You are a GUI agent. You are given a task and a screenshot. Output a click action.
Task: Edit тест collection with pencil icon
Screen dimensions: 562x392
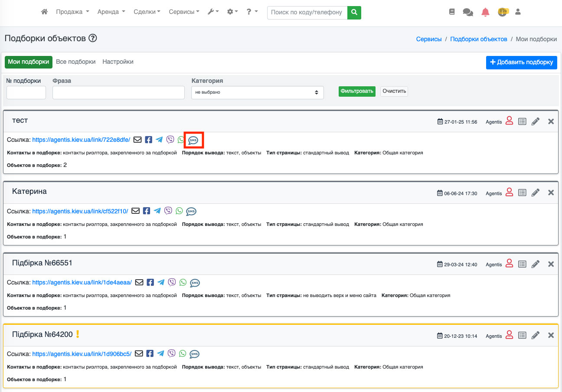(x=536, y=121)
